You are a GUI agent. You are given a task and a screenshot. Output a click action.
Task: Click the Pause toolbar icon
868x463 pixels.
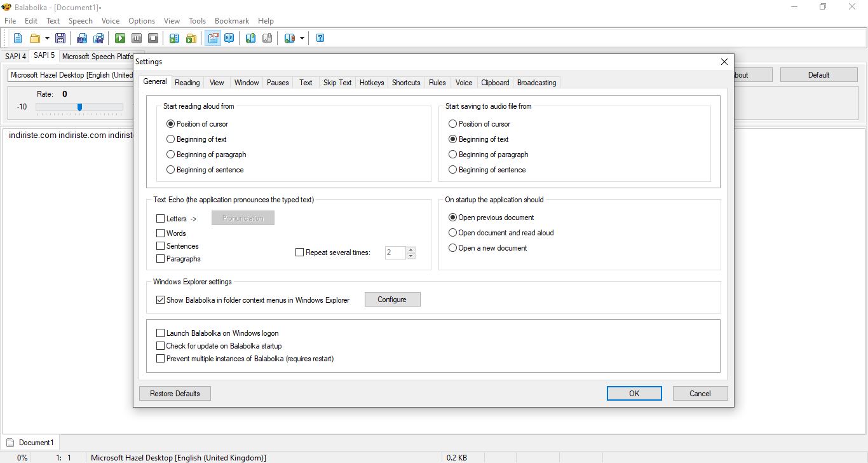137,38
